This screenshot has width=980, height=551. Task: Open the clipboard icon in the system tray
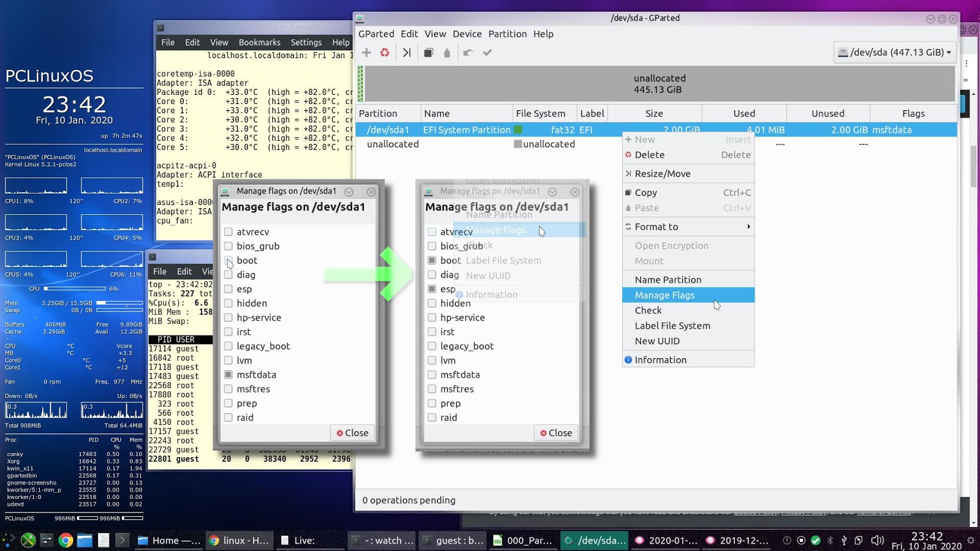click(x=859, y=540)
